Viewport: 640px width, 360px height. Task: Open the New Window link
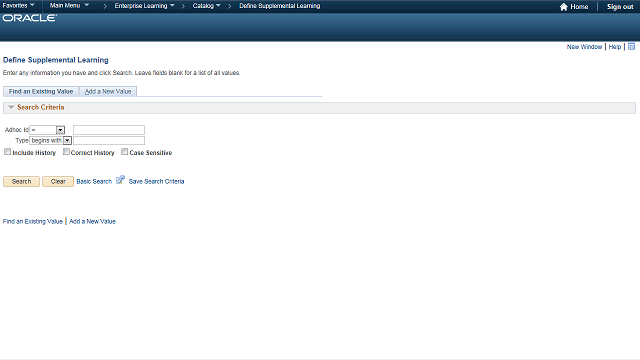point(584,47)
